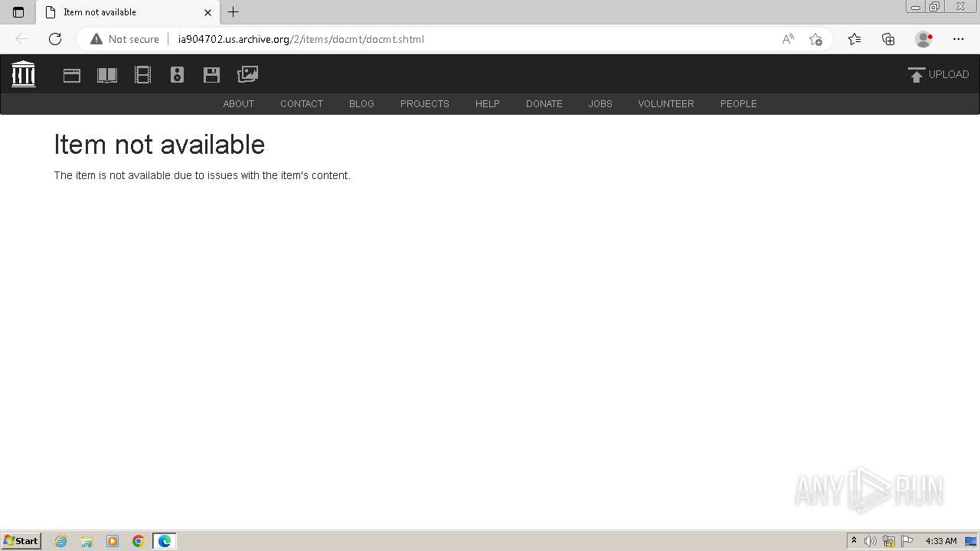The width and height of the screenshot is (980, 551).
Task: Show hidden tray icons arrow
Action: coord(854,541)
